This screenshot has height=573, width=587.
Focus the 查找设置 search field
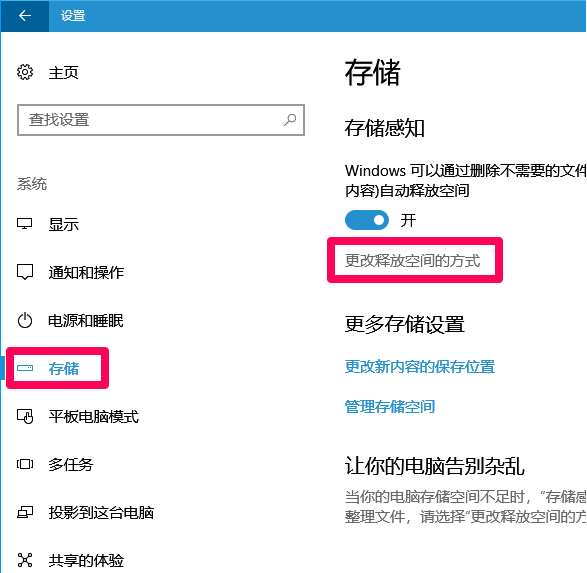pos(161,120)
